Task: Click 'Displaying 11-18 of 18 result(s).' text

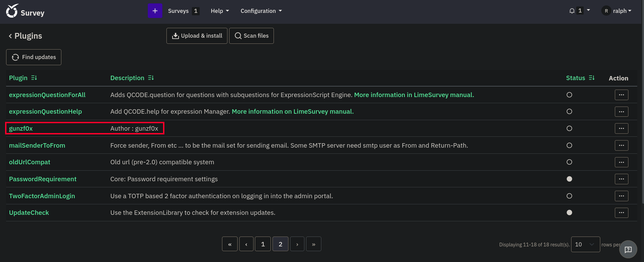Action: [x=534, y=245]
